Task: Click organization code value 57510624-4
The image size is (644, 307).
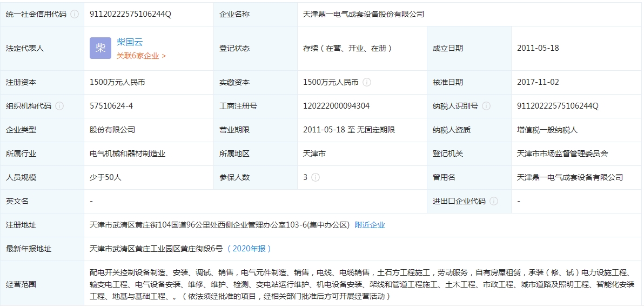Action: (111, 106)
